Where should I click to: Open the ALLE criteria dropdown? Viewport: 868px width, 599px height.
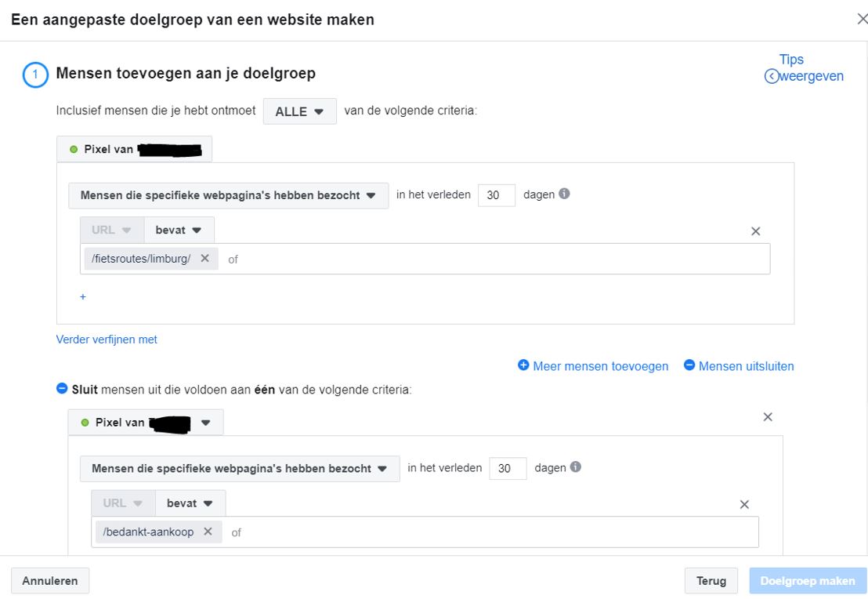point(299,111)
